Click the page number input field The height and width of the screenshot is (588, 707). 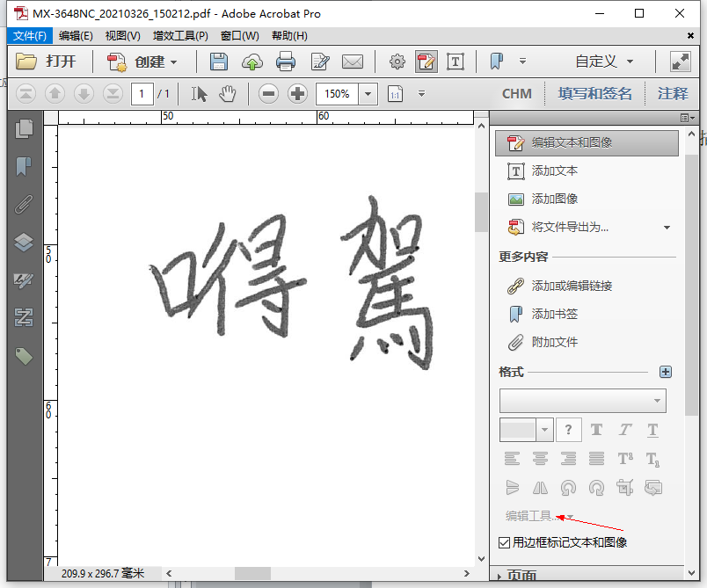[142, 94]
